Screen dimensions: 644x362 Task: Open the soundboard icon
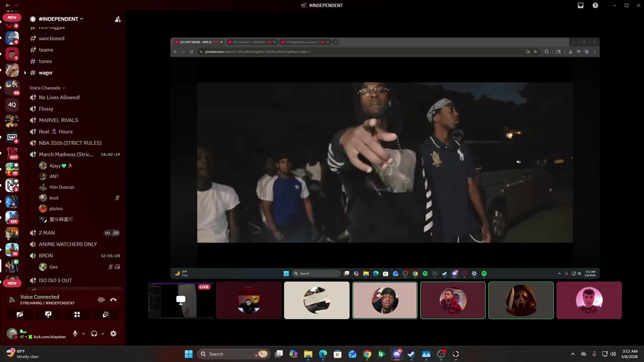coord(106,314)
